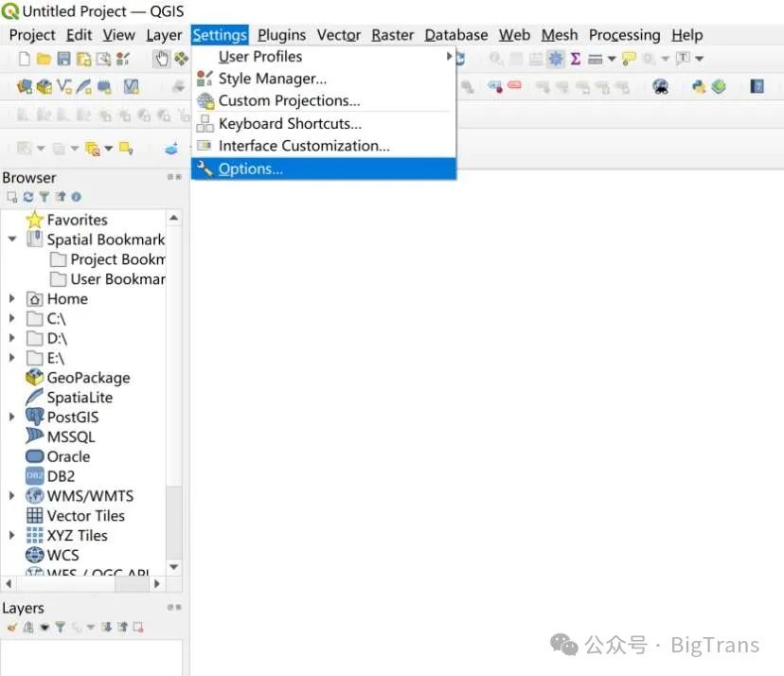Select Interface Customization… menu entry
The image size is (784, 676).
click(x=324, y=146)
